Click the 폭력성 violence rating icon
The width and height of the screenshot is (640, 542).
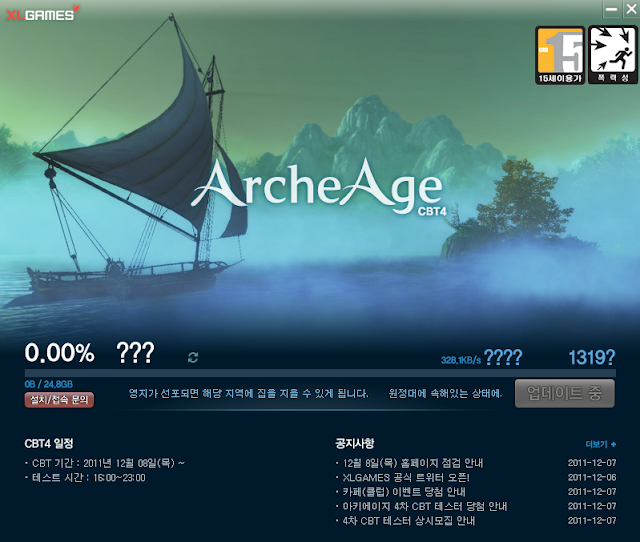pos(613,55)
